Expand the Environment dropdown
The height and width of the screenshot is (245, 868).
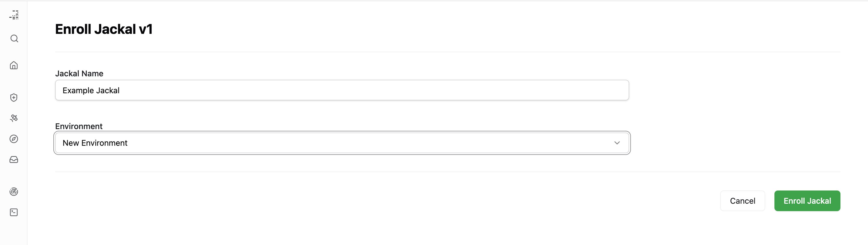[x=342, y=143]
